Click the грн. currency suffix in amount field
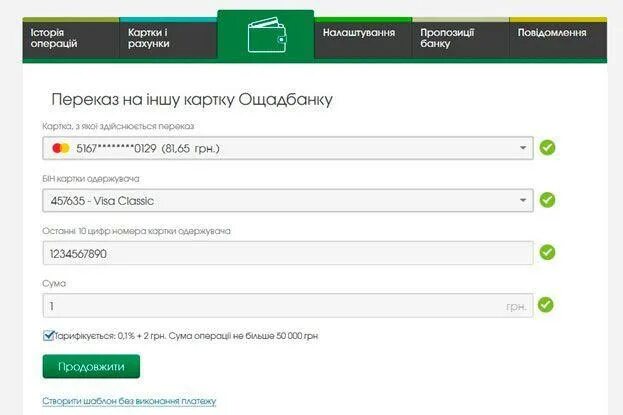This screenshot has height=415, width=623. (517, 306)
